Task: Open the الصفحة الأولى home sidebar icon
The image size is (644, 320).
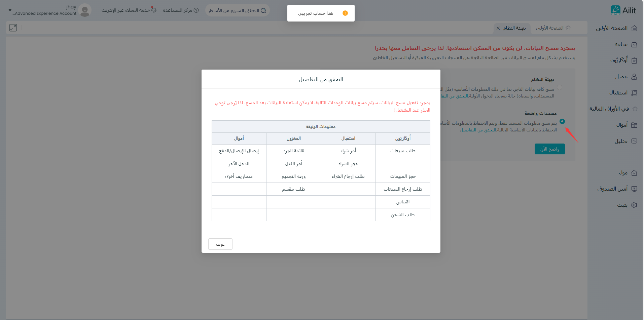Action: pos(634,28)
